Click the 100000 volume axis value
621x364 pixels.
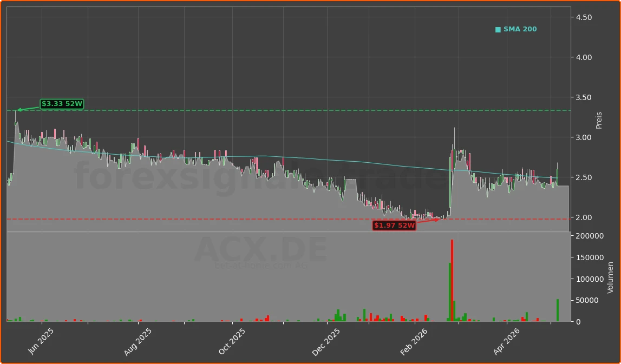[590, 279]
